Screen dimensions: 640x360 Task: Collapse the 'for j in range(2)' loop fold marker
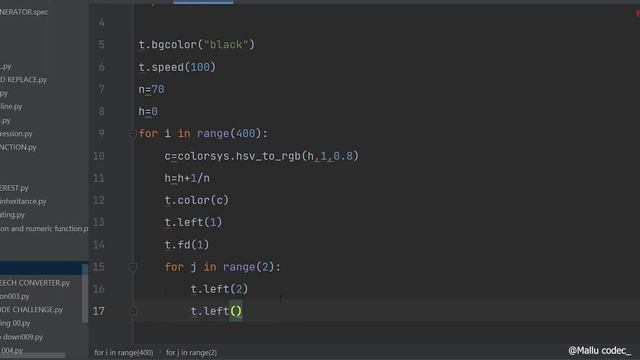coord(133,267)
